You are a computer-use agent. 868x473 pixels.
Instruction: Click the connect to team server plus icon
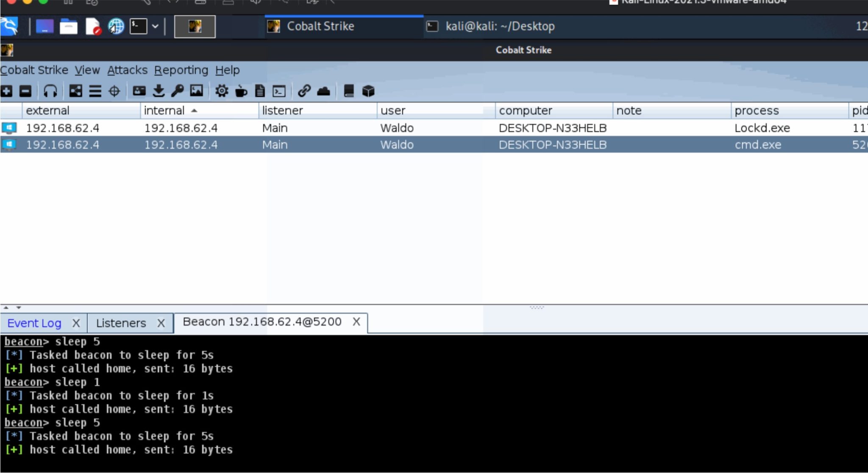pos(6,91)
